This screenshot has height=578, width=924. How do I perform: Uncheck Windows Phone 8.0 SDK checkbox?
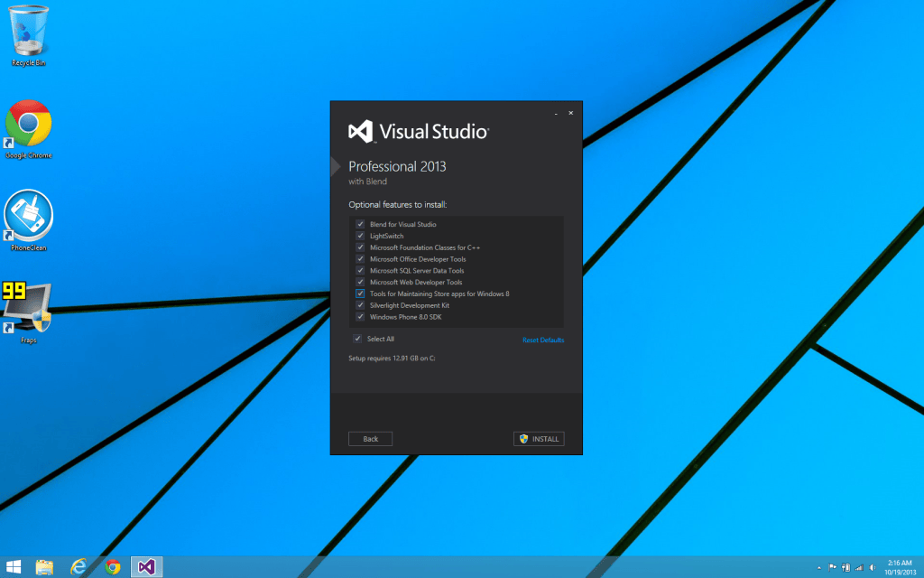(360, 317)
